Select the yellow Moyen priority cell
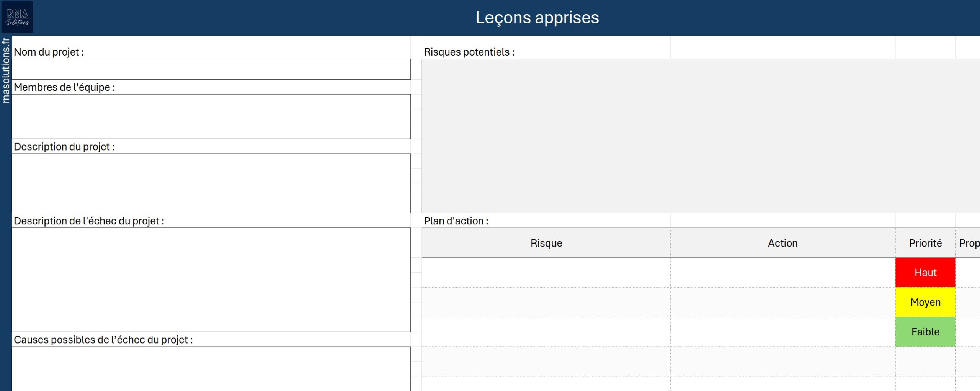Image resolution: width=980 pixels, height=391 pixels. click(x=925, y=302)
